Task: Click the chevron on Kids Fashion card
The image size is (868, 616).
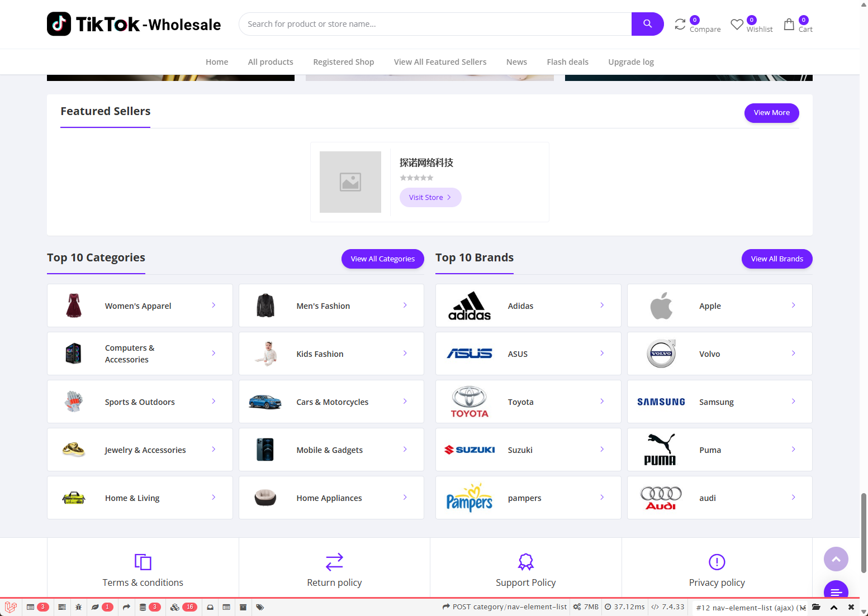Action: click(405, 354)
